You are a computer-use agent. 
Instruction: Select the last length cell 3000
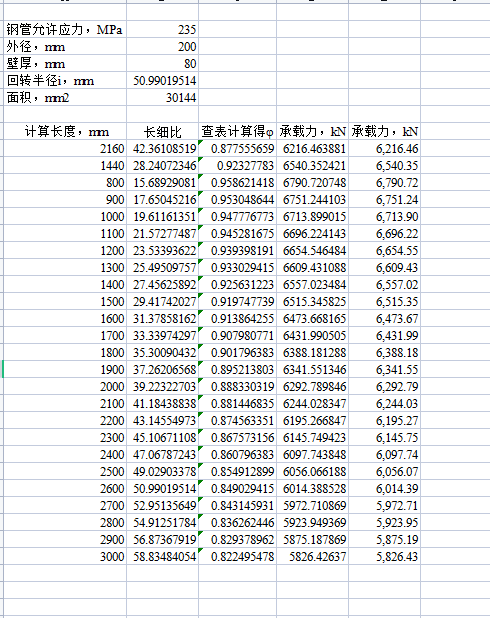click(65, 556)
